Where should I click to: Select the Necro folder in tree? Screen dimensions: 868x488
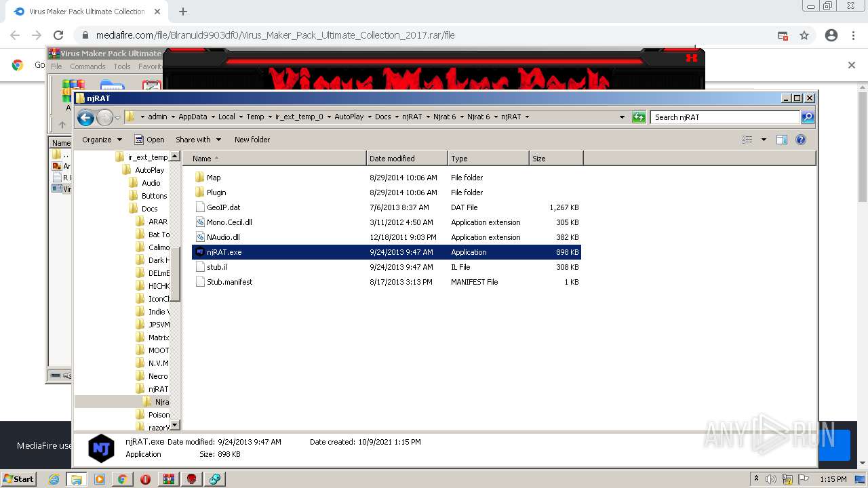[152, 376]
